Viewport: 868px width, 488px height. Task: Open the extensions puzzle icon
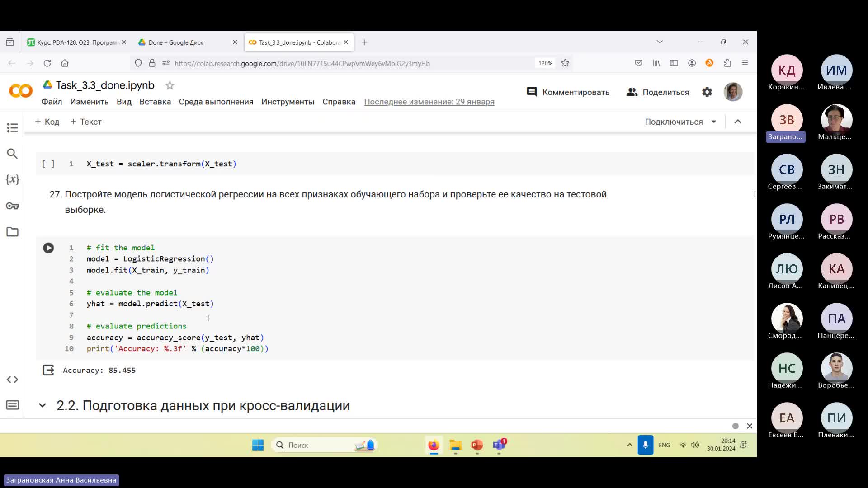click(x=727, y=63)
